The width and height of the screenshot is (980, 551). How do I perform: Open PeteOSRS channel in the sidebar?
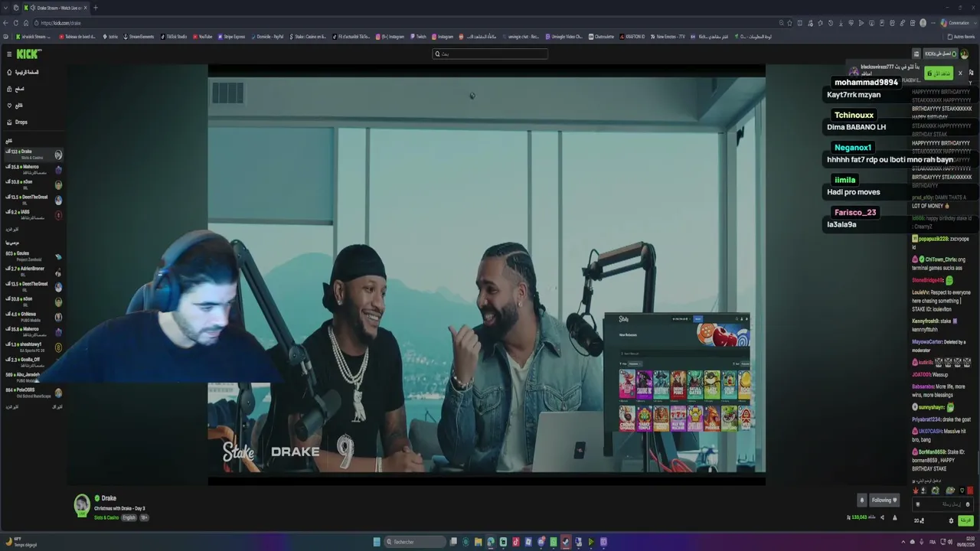(34, 393)
